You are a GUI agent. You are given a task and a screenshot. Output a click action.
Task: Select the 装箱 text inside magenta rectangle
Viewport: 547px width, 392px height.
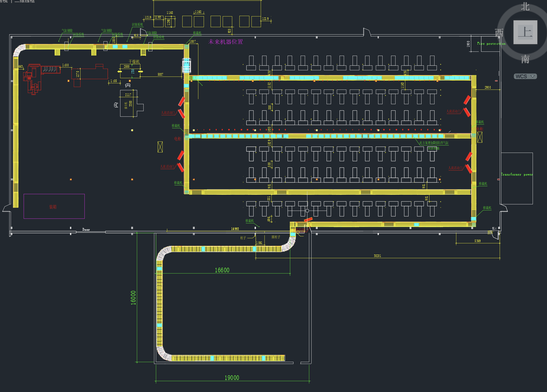[53, 207]
